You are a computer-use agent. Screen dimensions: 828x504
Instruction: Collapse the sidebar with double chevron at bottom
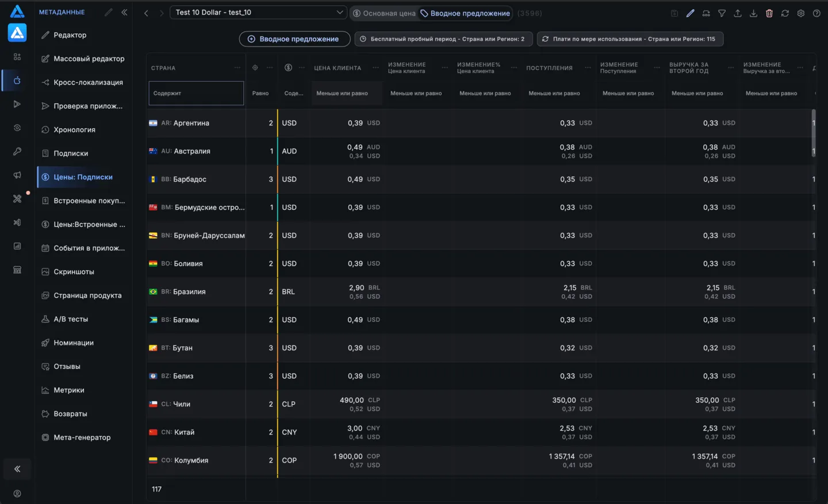coord(17,469)
